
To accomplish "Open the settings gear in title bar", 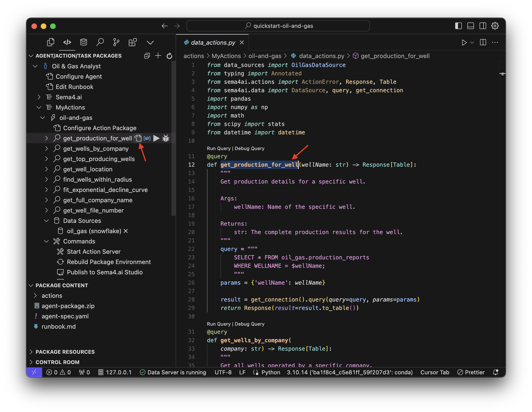I will 495,26.
